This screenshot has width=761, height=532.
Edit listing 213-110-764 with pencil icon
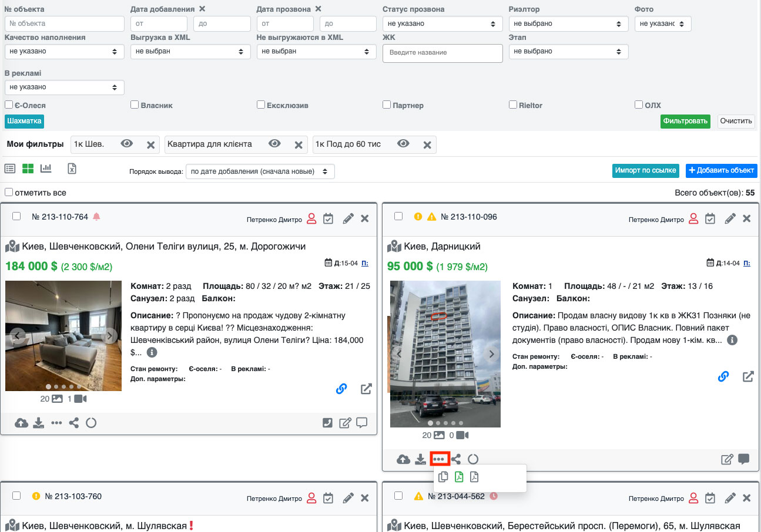(x=348, y=218)
